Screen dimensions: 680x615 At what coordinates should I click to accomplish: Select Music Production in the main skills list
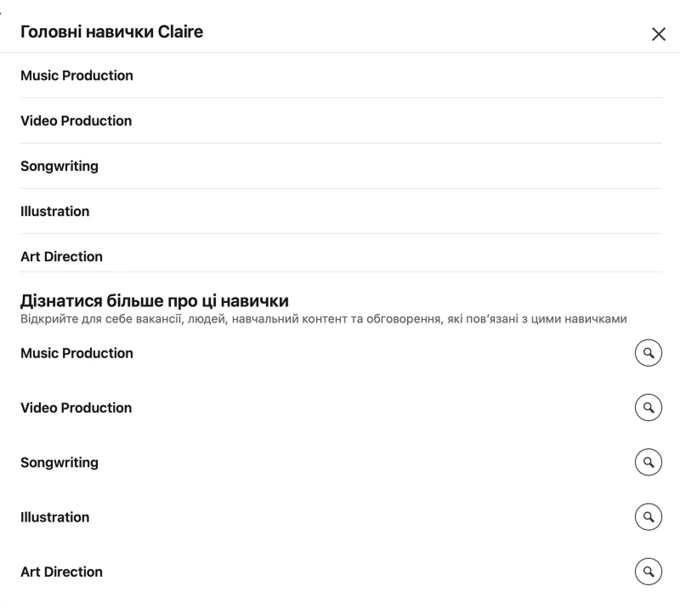[x=77, y=76]
